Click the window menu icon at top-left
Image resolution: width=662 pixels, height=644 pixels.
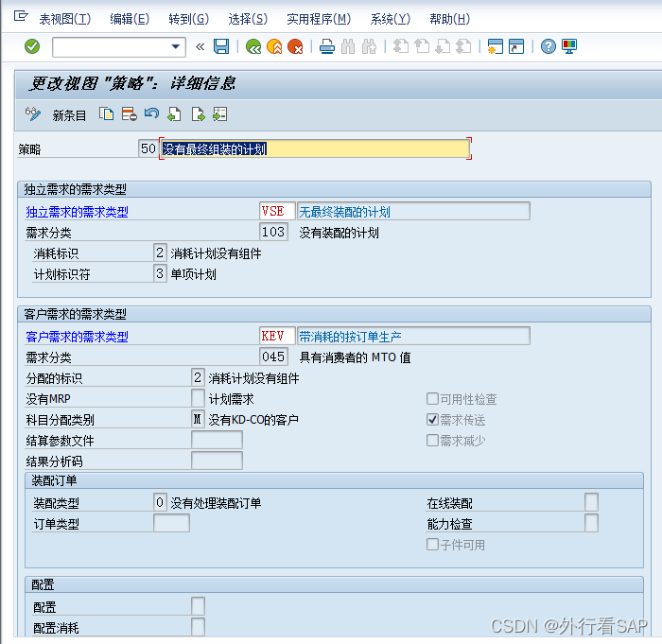[x=20, y=16]
